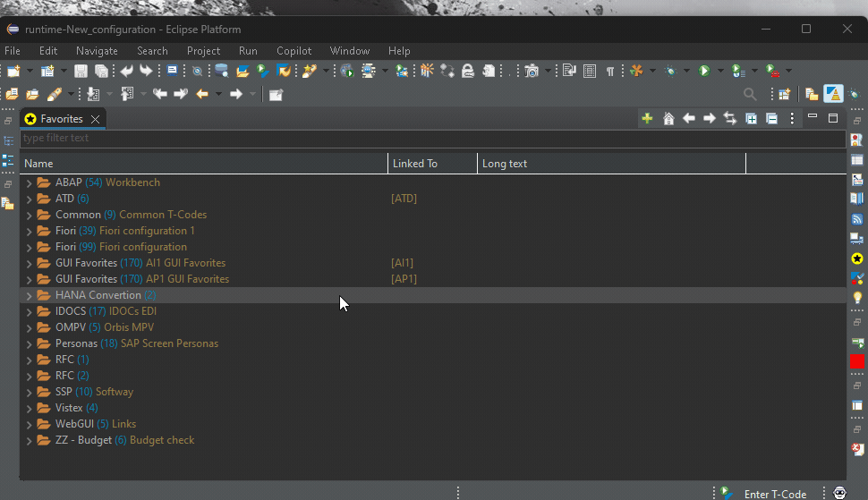868x500 pixels.
Task: Click the red square sidebar button
Action: (x=857, y=361)
